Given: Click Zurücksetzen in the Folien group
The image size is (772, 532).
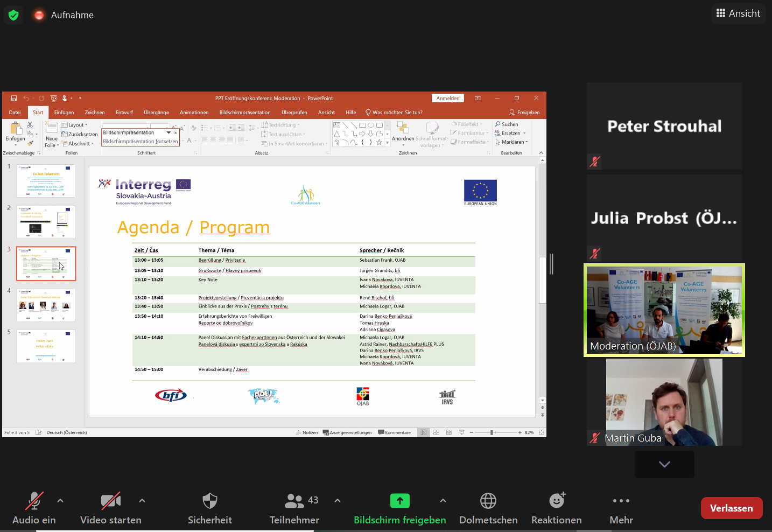Looking at the screenshot, I should [x=79, y=134].
